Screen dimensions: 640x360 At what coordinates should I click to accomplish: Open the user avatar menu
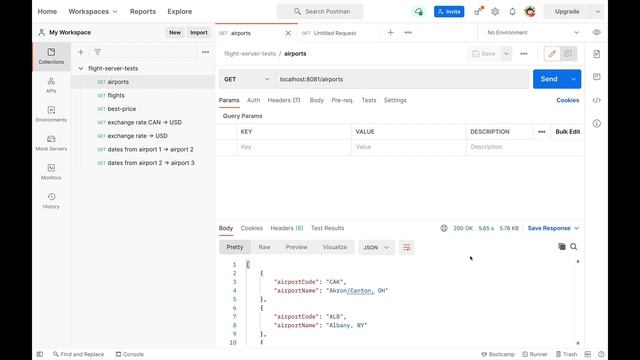click(x=530, y=11)
